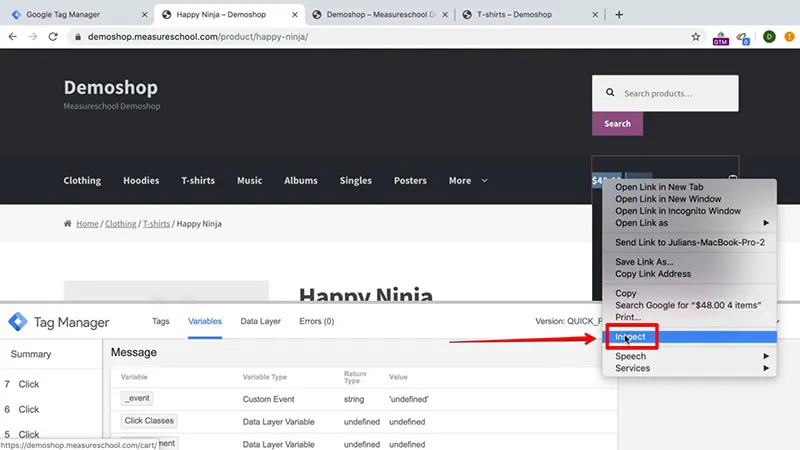This screenshot has height=450, width=800.
Task: Click the _event variable chip
Action: pyautogui.click(x=137, y=398)
